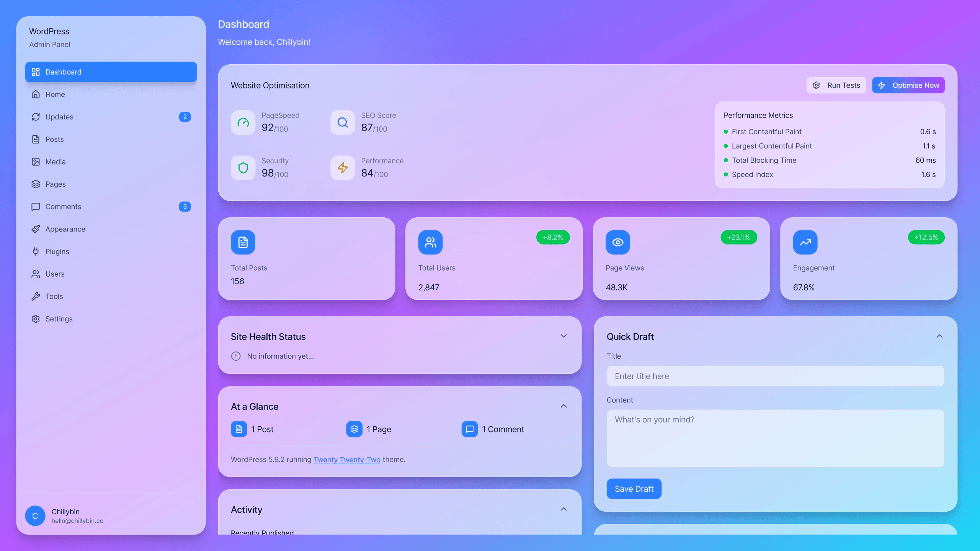Open Posts via the document icon

[36, 139]
